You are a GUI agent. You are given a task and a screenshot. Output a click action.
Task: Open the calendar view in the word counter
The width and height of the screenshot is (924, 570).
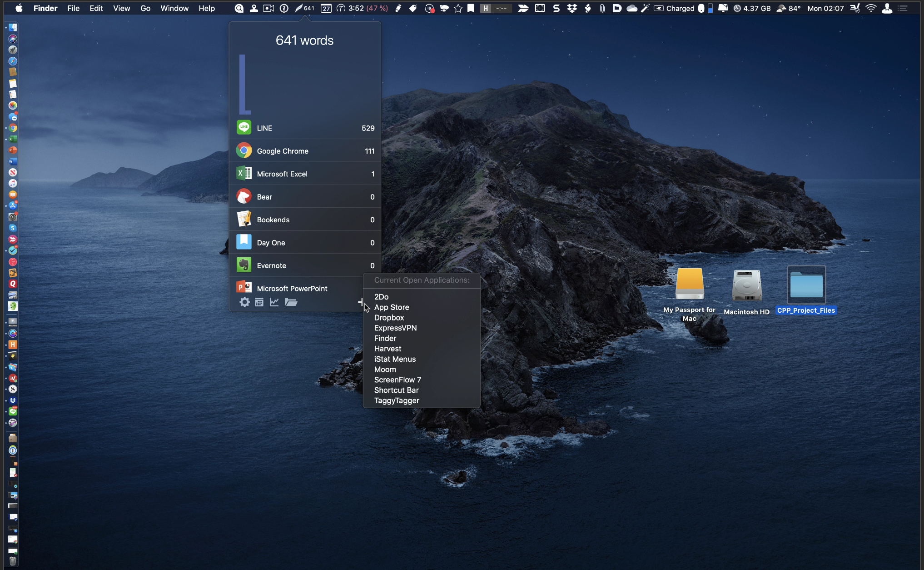pos(259,302)
